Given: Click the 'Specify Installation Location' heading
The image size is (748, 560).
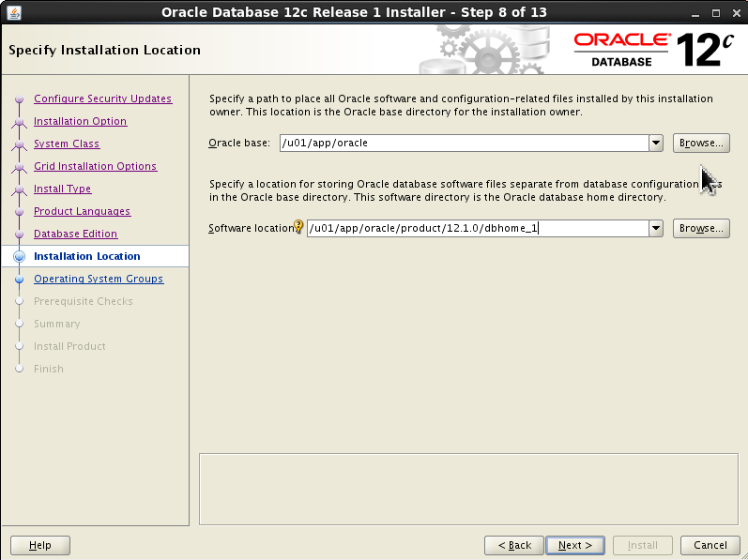Looking at the screenshot, I should click(104, 50).
